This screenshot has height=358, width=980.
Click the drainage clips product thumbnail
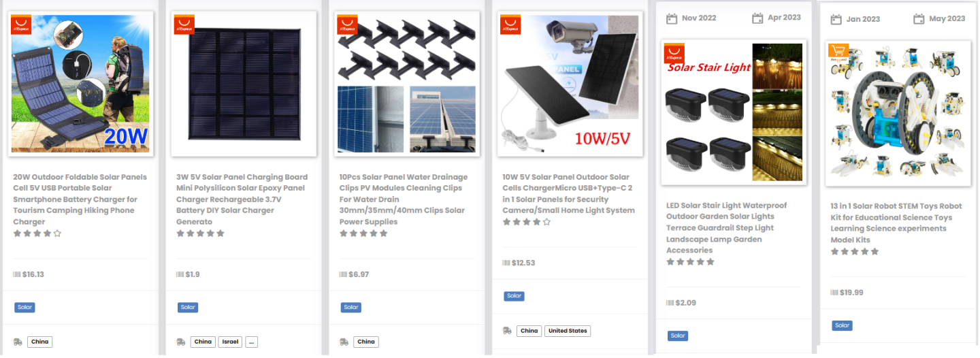pyautogui.click(x=407, y=84)
